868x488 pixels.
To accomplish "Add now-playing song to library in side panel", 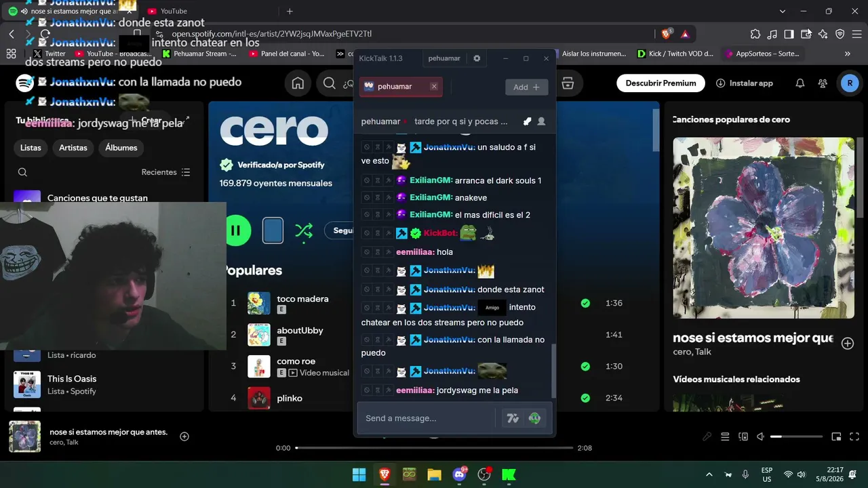I will point(848,344).
